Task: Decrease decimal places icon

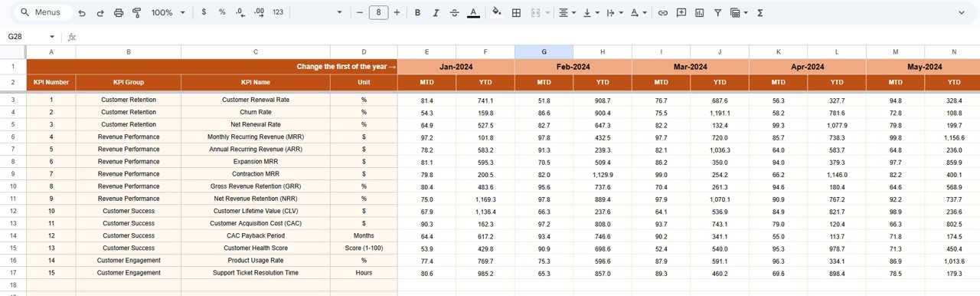Action: pos(240,12)
